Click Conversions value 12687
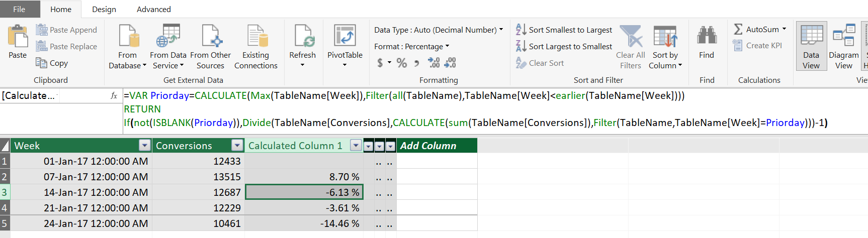This screenshot has height=238, width=868. pos(198,192)
